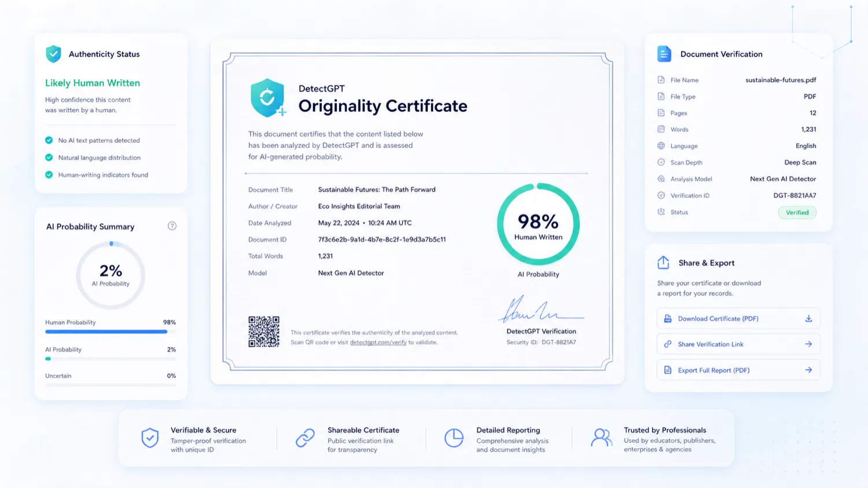Screen dimensions: 868x488
Task: Click the Words row icon
Action: coord(661,130)
